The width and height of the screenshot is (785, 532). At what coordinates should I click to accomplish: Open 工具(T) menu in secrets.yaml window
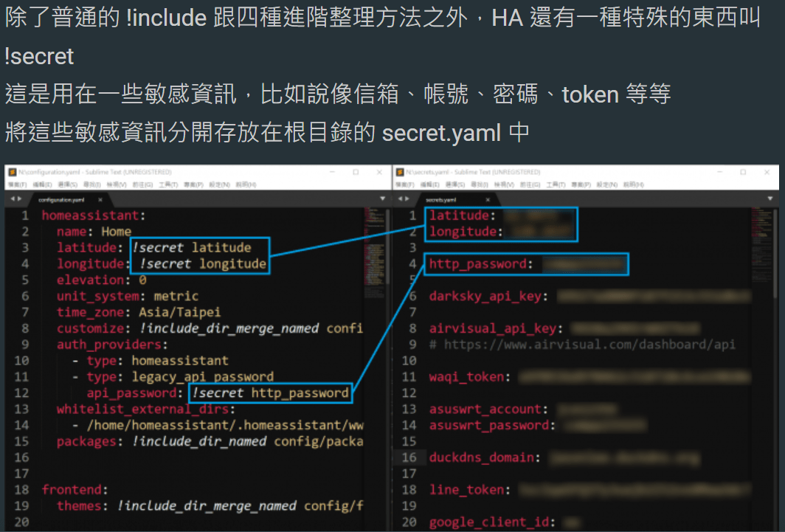[x=556, y=184]
